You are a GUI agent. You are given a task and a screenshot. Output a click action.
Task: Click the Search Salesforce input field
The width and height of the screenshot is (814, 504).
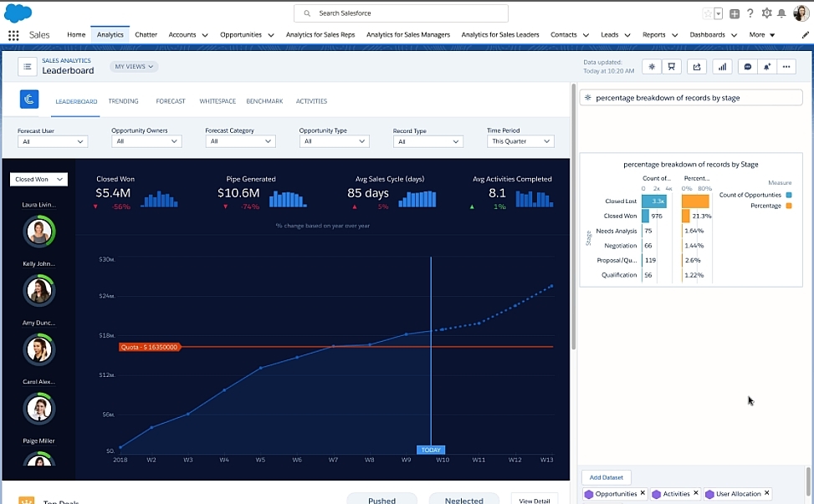(402, 13)
